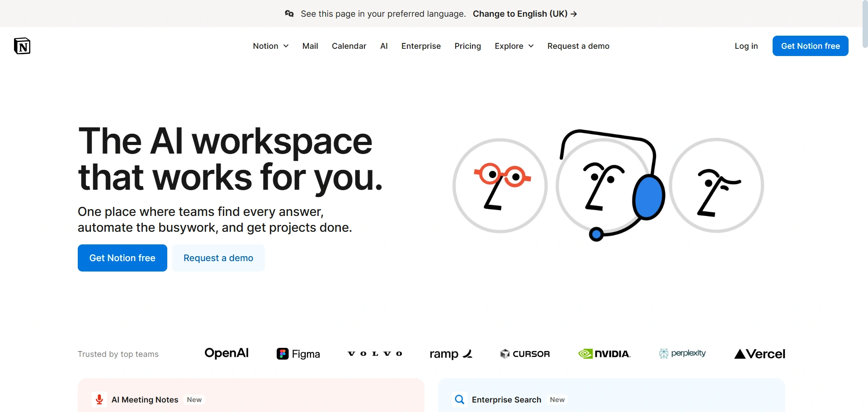Open the Enterprise nav item
Viewport: 868px width, 412px height.
click(x=421, y=46)
